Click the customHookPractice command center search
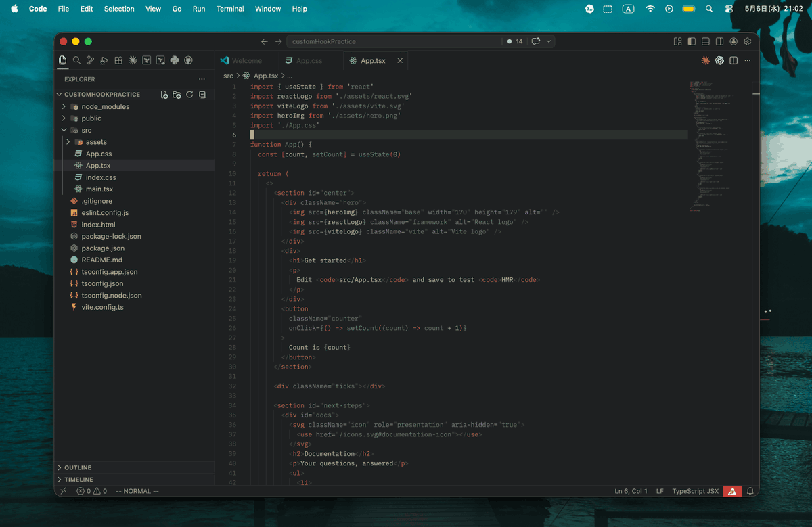Image resolution: width=812 pixels, height=527 pixels. (396, 41)
